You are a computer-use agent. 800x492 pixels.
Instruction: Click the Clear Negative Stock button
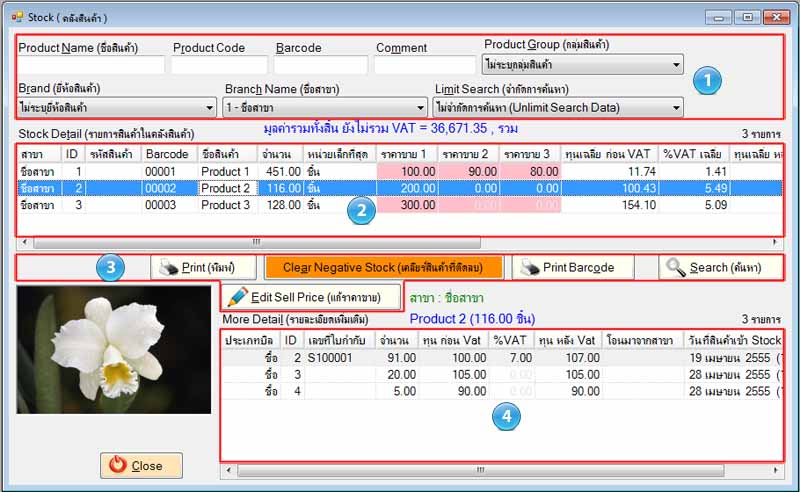(383, 267)
